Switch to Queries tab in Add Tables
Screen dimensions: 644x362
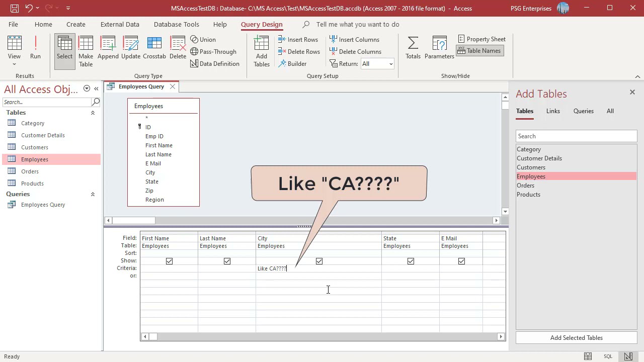pos(584,111)
